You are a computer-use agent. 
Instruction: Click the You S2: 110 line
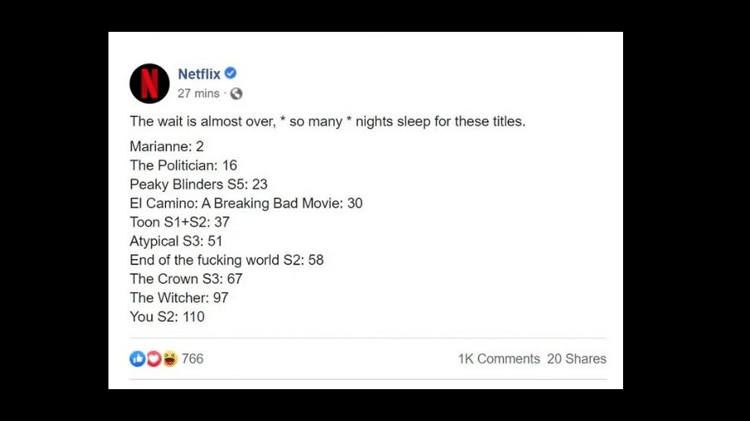click(x=167, y=317)
